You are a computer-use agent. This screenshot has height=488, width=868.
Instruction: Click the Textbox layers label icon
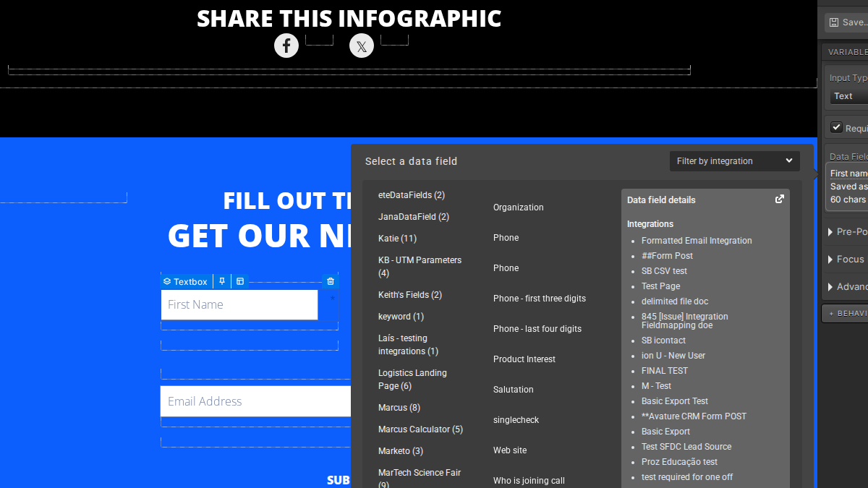click(x=166, y=281)
